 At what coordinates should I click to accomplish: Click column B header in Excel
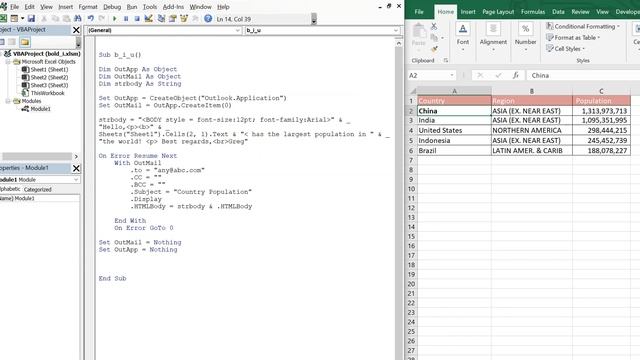[532, 91]
